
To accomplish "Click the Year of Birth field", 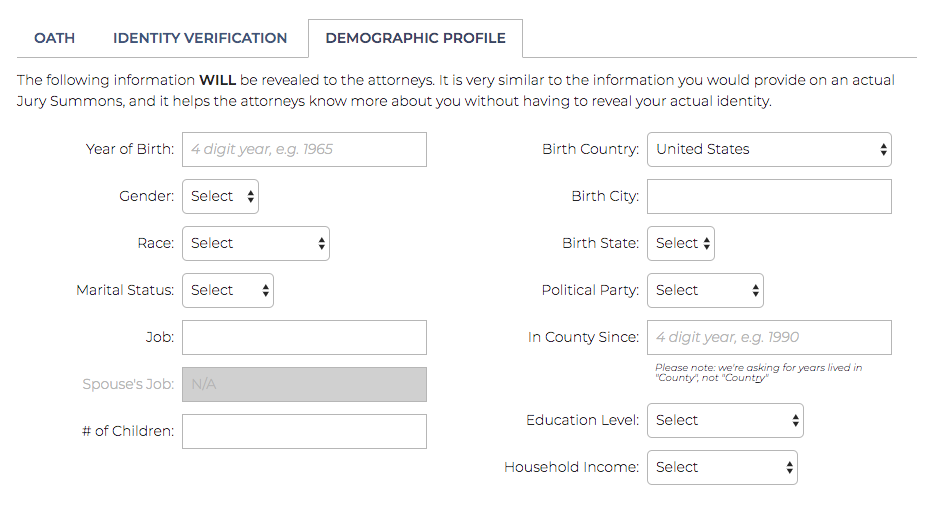I will click(304, 149).
